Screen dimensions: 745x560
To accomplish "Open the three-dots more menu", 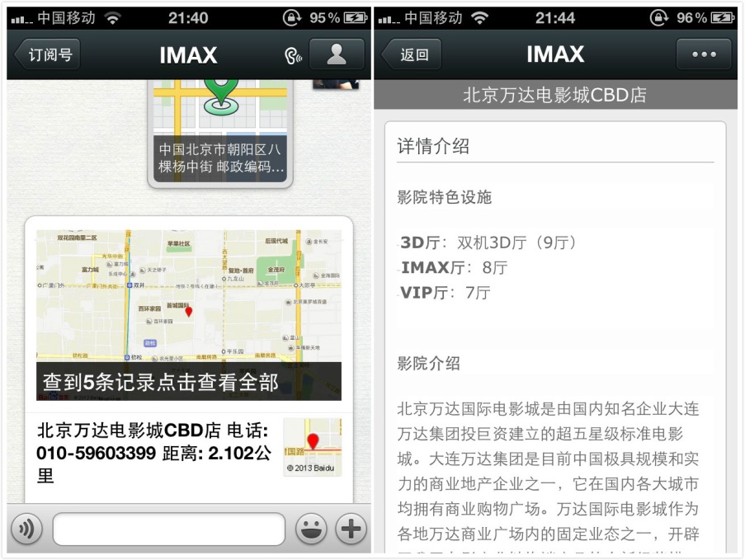I will pyautogui.click(x=704, y=54).
